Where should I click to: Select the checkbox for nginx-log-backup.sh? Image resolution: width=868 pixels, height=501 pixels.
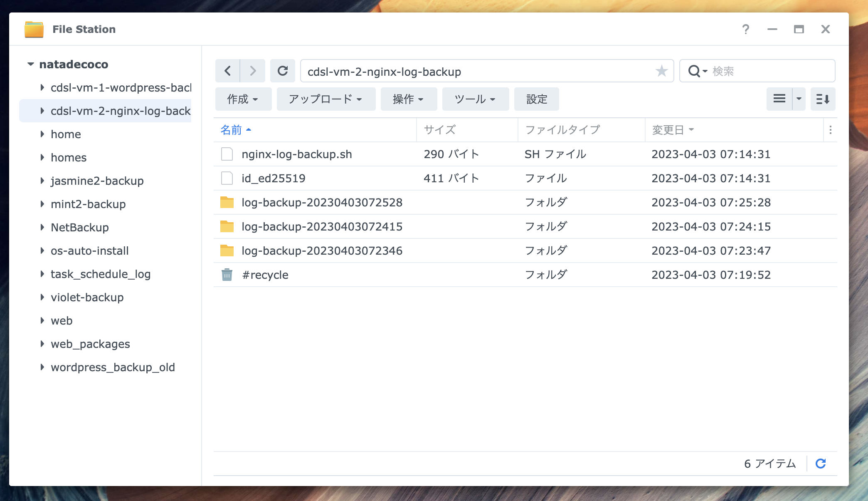227,154
